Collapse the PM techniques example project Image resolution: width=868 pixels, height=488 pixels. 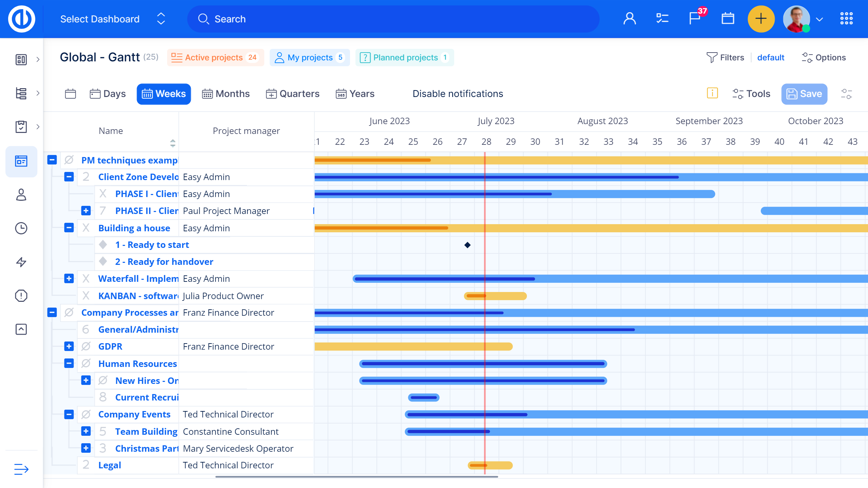[x=52, y=160]
